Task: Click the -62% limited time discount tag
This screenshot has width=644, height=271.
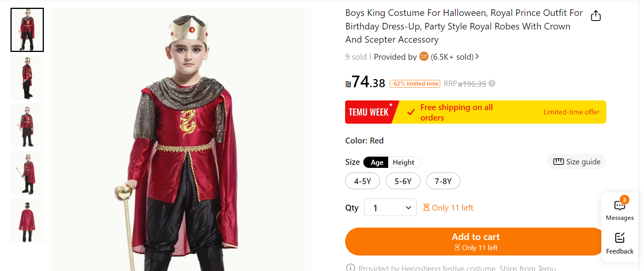Action: tap(415, 84)
